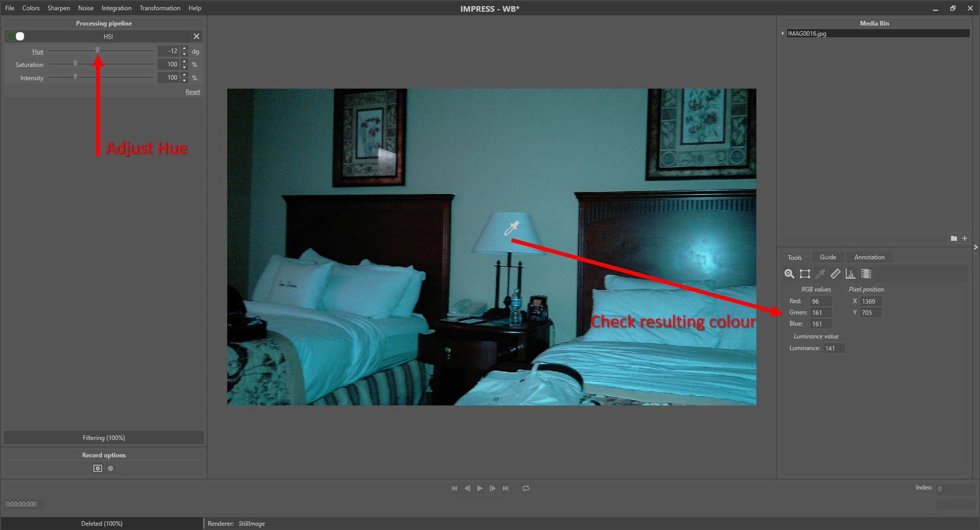Open the waveform lines tool
This screenshot has width=980, height=530.
[x=866, y=274]
